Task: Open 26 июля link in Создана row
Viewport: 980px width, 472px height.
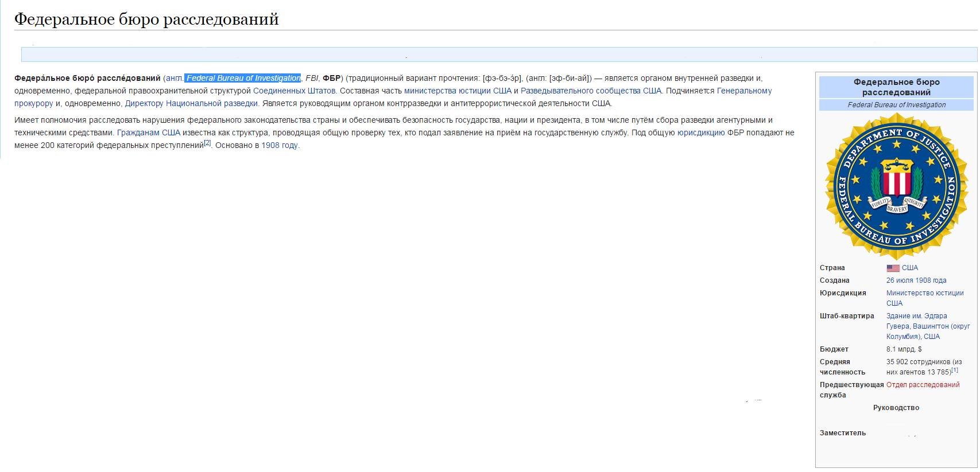Action: tap(900, 280)
